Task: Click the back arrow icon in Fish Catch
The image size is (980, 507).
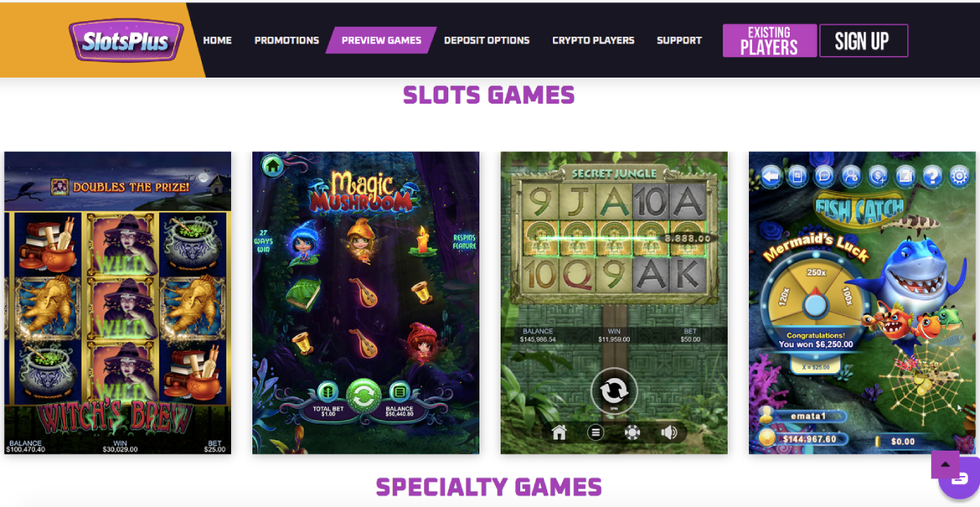Action: click(772, 175)
